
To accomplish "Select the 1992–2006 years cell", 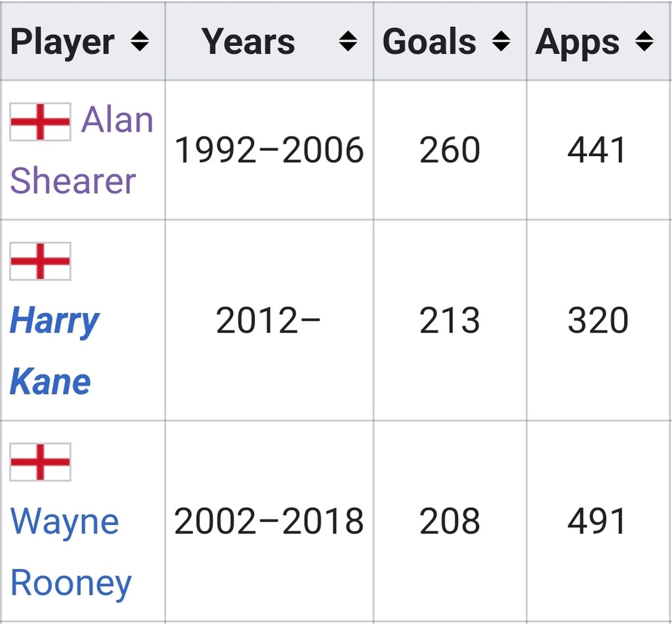I will (269, 150).
